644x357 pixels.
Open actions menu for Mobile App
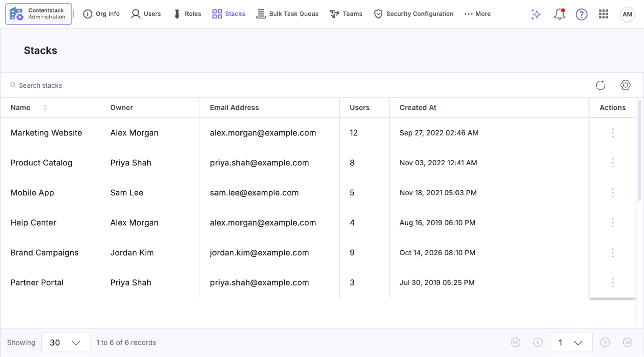click(612, 193)
